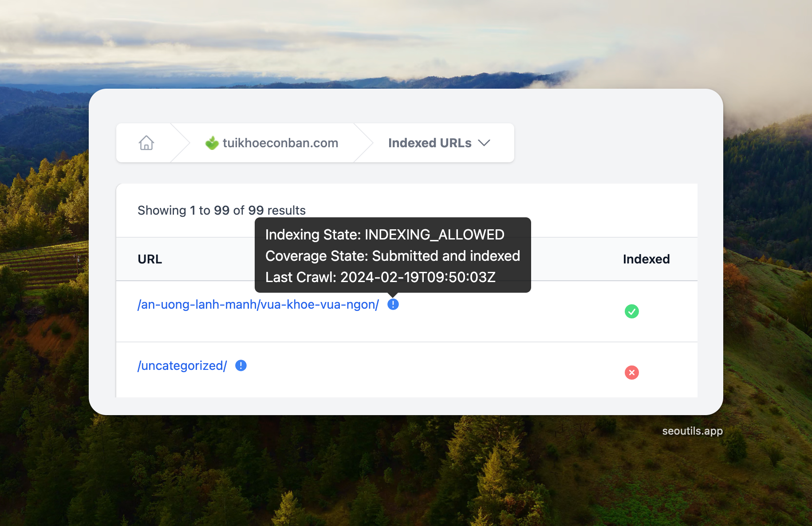Click the info icon beside the vua-khoe-vua-ngon URL
The image size is (812, 526).
coord(393,304)
